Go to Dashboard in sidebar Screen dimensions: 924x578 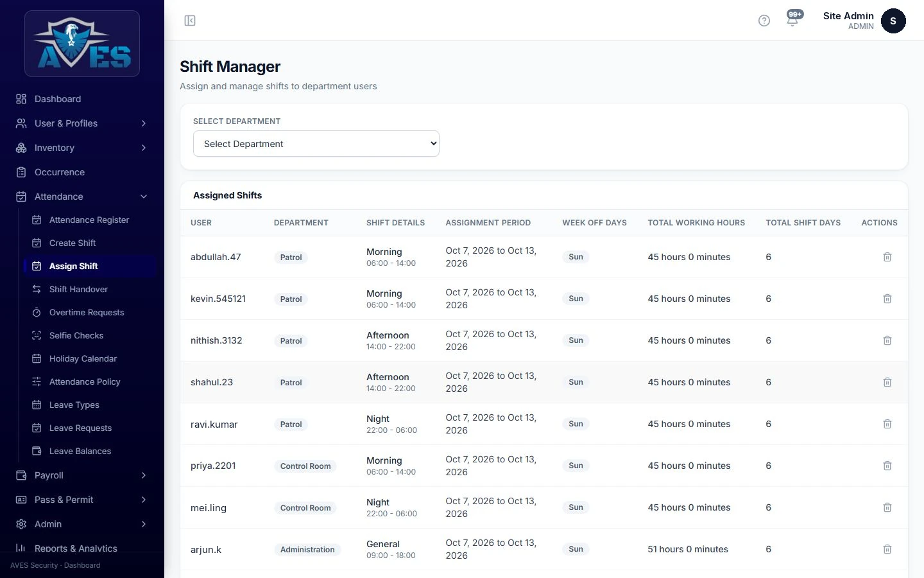(82, 99)
